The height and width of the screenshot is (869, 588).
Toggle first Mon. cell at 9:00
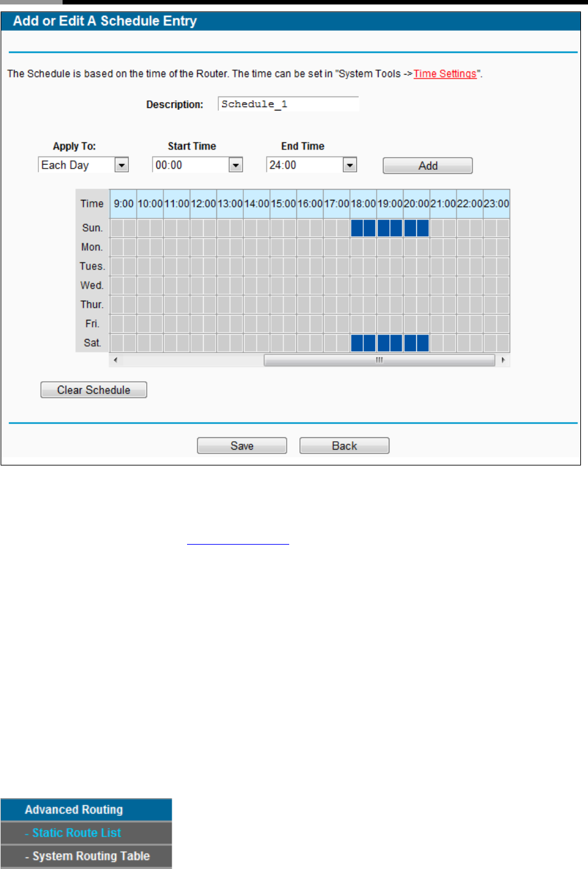click(x=117, y=247)
